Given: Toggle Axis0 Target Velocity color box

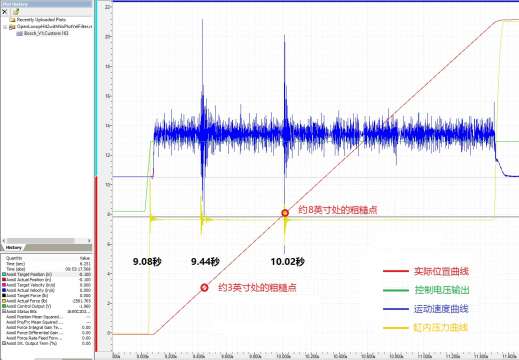Looking at the screenshot, I should click(4, 285).
